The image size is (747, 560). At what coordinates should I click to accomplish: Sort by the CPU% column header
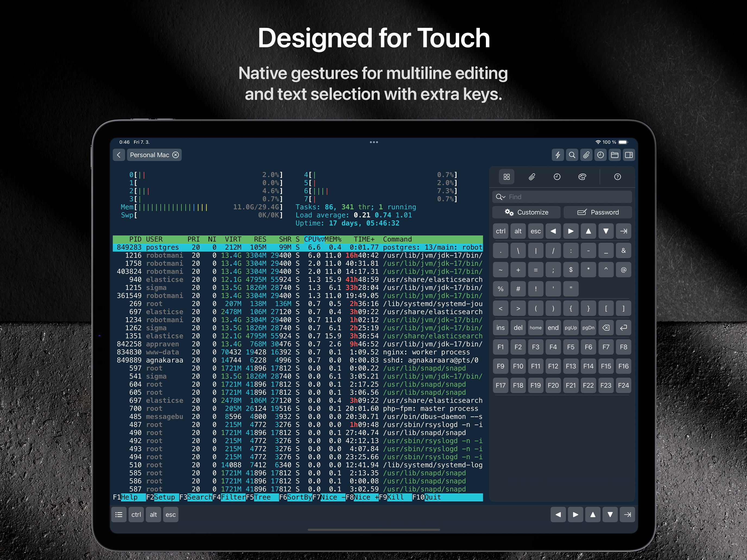[x=314, y=239]
